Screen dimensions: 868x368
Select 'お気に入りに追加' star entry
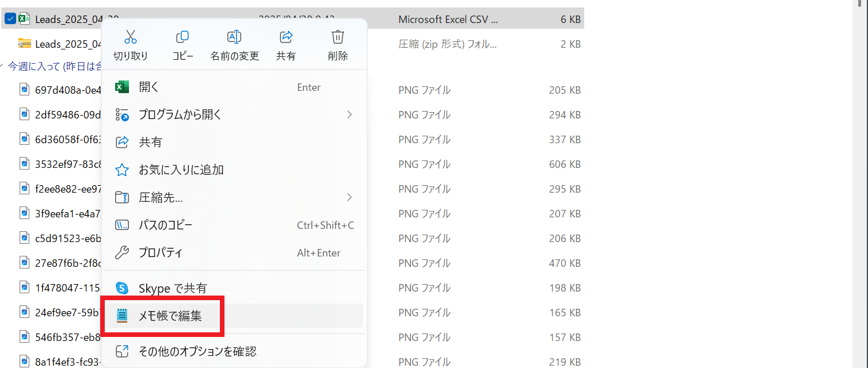pyautogui.click(x=181, y=170)
